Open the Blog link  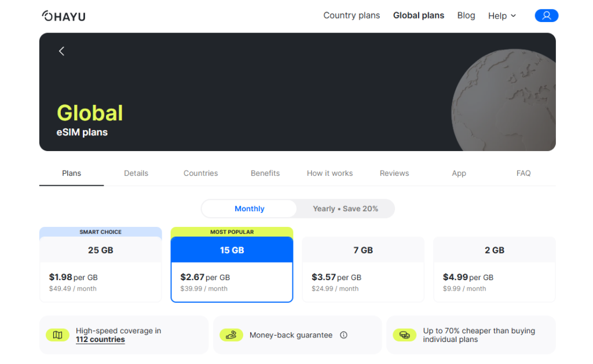pos(466,16)
